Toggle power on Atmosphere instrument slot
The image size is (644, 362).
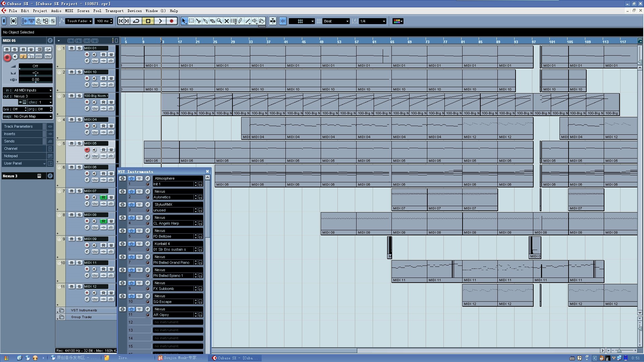(131, 179)
